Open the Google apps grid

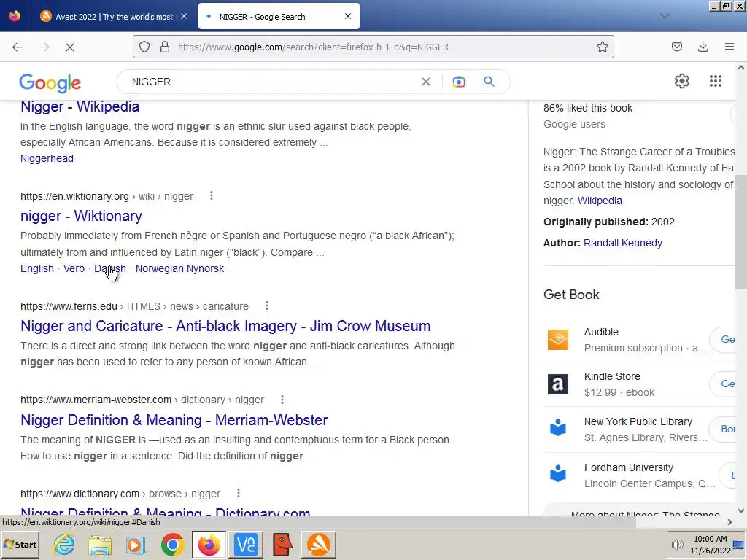(x=715, y=81)
